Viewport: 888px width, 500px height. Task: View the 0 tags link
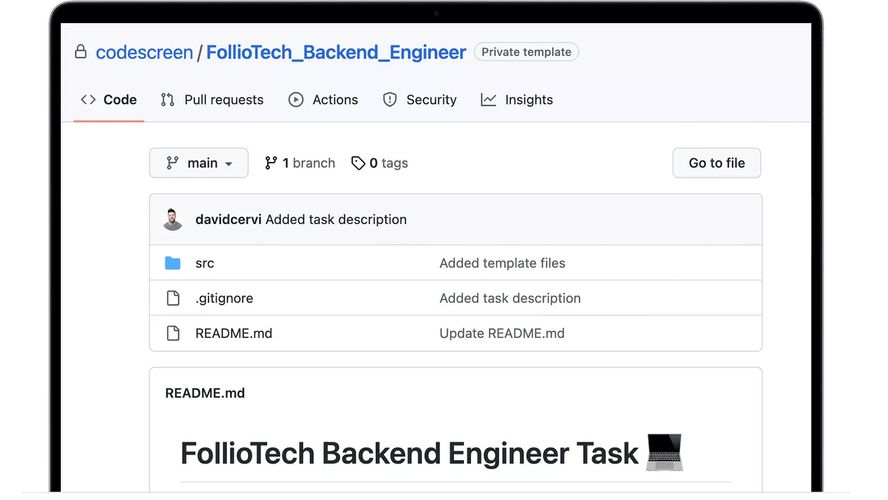click(x=380, y=163)
